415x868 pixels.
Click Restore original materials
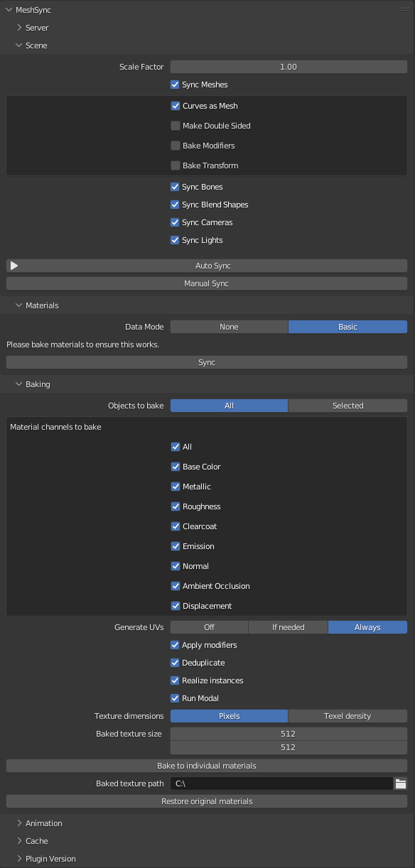coord(207,801)
